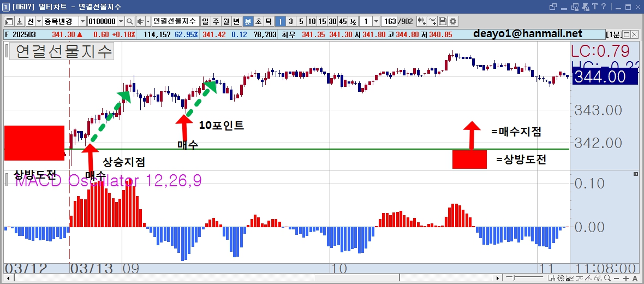Viewport: 644px width, 284px height.
Task: Select 일 (daily) period
Action: pos(205,21)
